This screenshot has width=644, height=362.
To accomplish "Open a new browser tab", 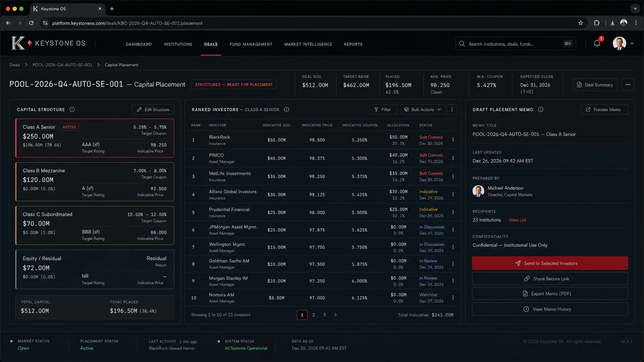I will [x=112, y=8].
